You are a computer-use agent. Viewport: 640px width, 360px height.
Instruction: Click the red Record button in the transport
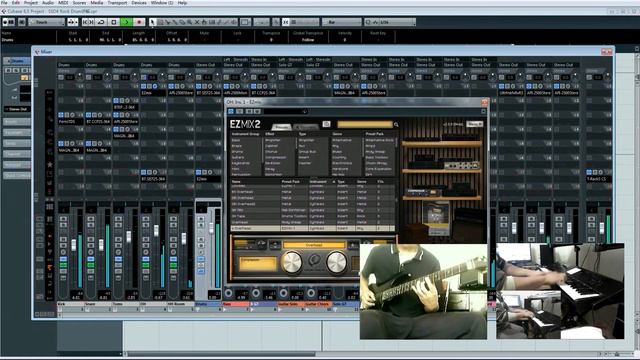(x=139, y=22)
